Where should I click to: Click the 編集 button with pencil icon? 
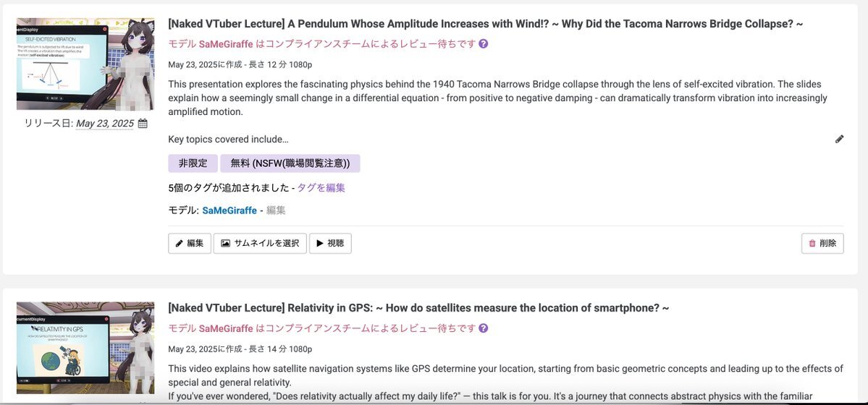(190, 244)
